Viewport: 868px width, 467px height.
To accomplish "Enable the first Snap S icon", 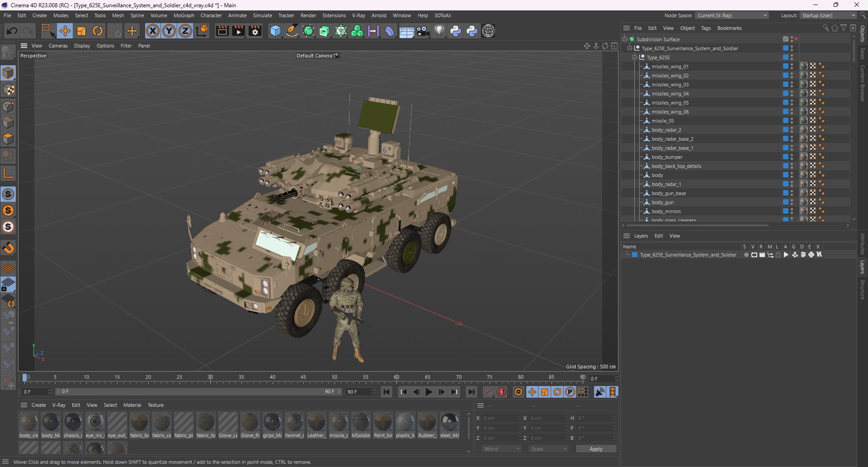I will click(8, 194).
